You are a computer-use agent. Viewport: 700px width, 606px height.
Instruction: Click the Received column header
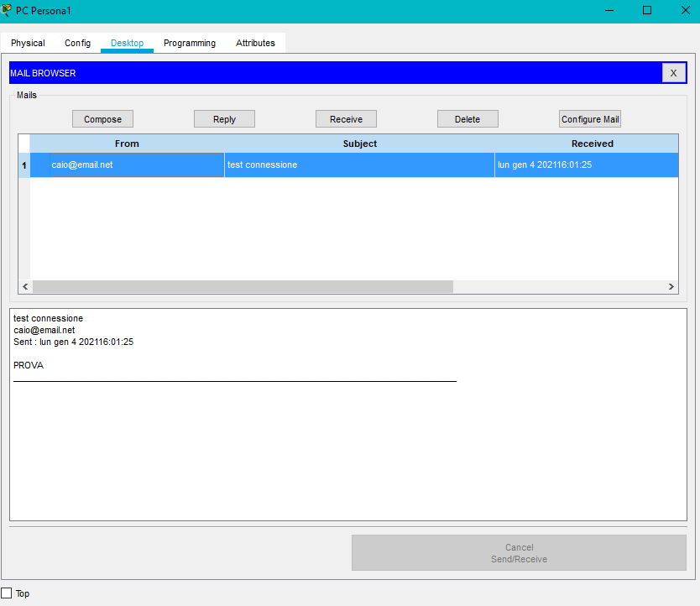(x=592, y=144)
